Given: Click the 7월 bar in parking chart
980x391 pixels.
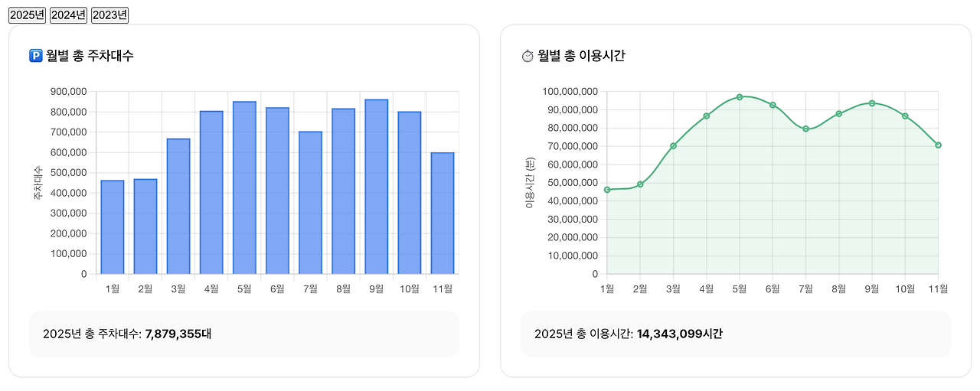Looking at the screenshot, I should coord(310,203).
